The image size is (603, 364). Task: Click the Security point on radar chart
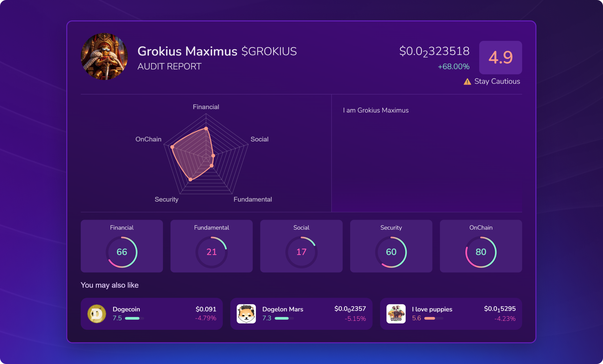pos(190,179)
